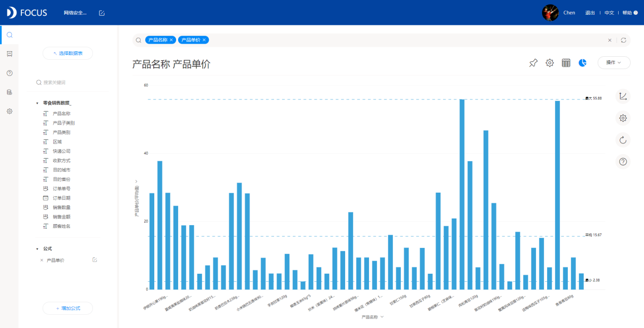Collapse the 零食销售数据 field tree
This screenshot has width=644, height=328.
tap(37, 102)
